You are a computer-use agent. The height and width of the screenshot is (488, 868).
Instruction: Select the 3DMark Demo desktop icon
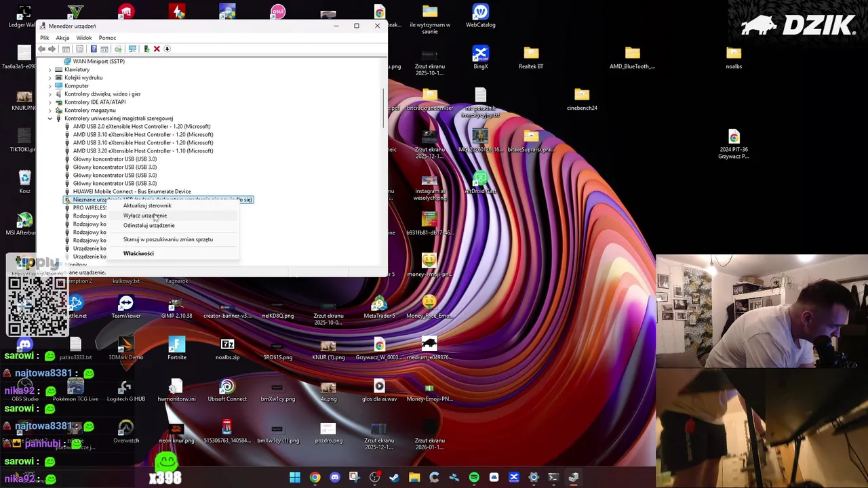126,348
